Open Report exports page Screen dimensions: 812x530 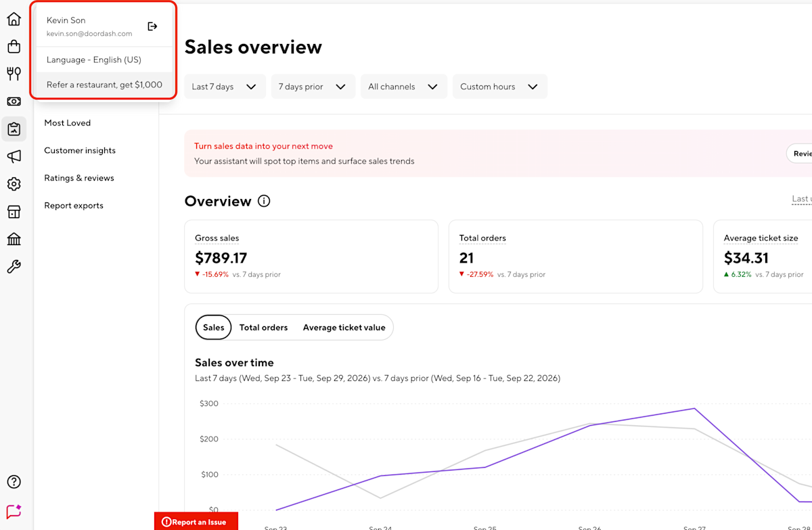tap(74, 206)
